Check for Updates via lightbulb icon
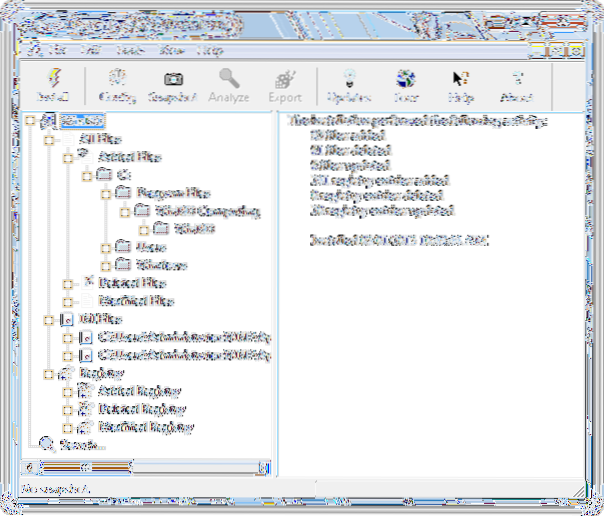The height and width of the screenshot is (516, 604). coord(348,83)
